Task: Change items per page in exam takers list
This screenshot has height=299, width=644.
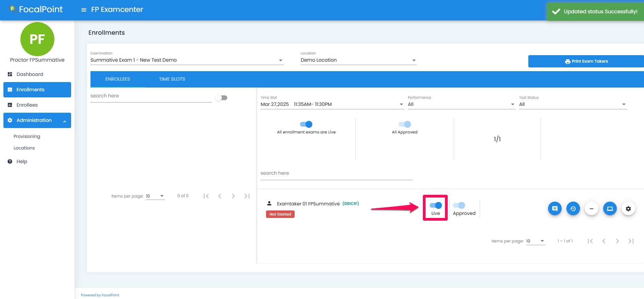Action: tap(535, 241)
